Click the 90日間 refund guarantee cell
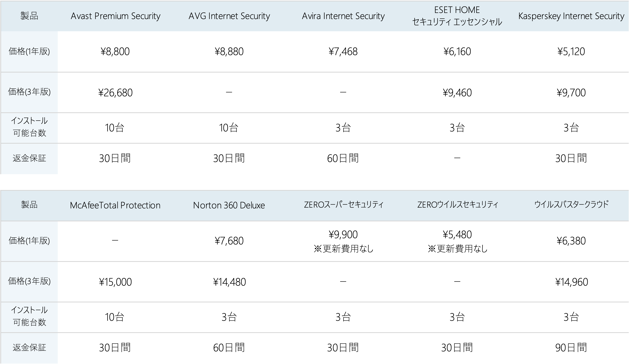 point(571,348)
